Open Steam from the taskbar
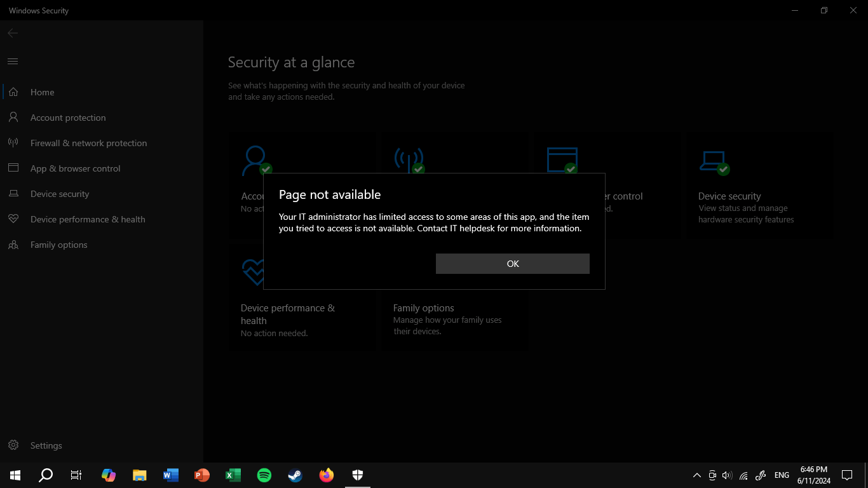The width and height of the screenshot is (868, 488). (295, 475)
